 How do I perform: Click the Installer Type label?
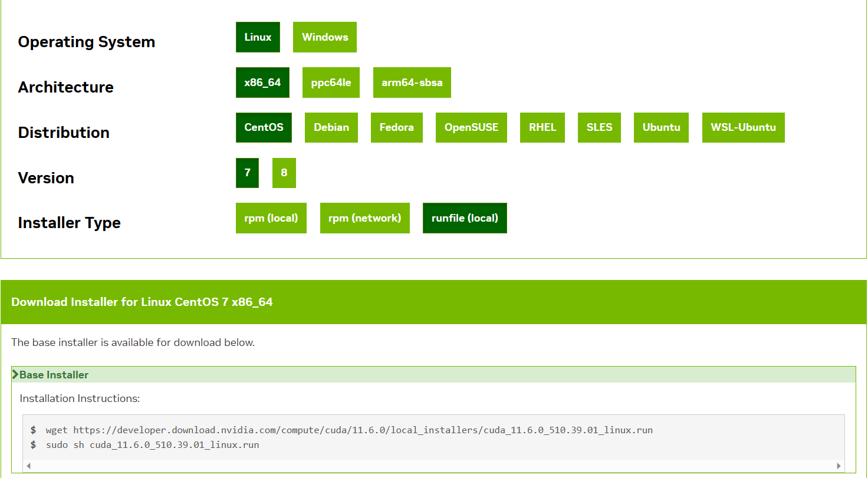click(x=70, y=223)
